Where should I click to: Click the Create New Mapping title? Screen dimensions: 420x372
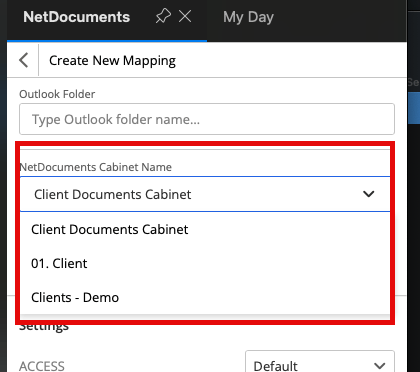pyautogui.click(x=112, y=61)
